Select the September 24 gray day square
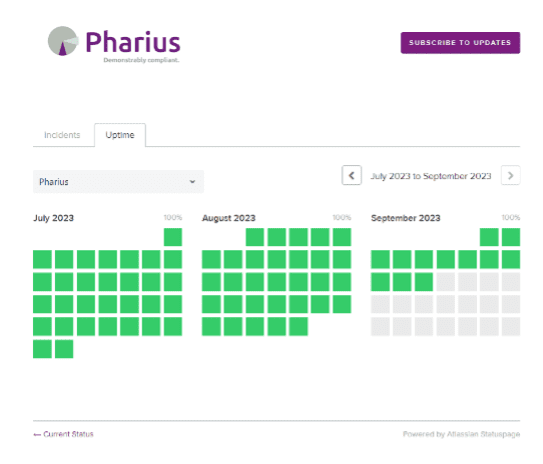Viewport: 543px width, 464px height. tap(380, 327)
